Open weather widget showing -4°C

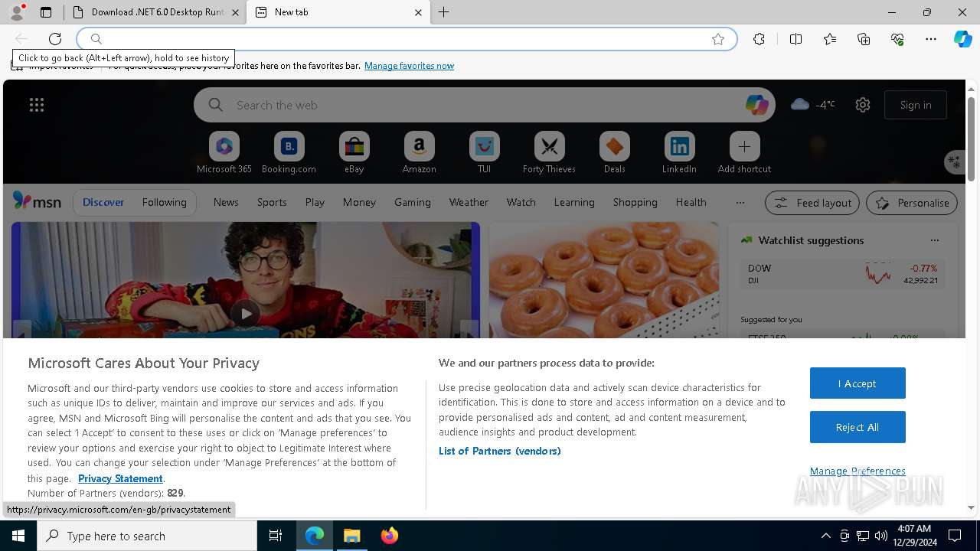(813, 105)
